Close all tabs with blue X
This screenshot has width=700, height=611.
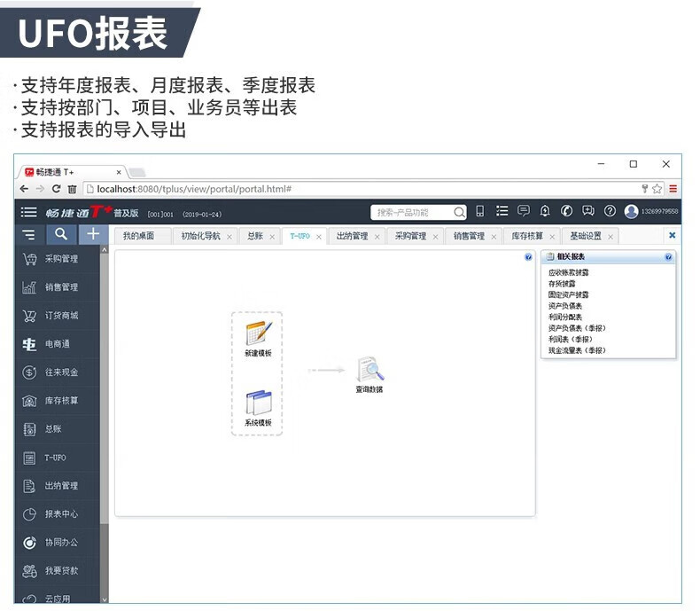point(672,235)
